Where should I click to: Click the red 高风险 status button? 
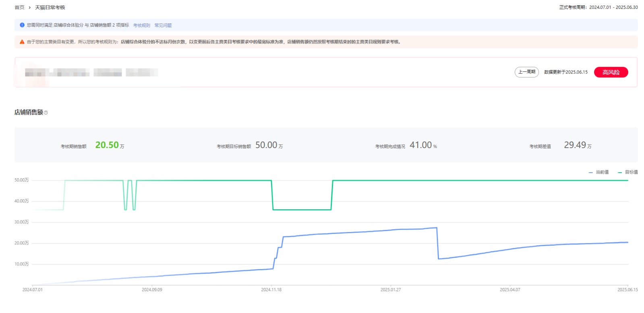click(611, 72)
